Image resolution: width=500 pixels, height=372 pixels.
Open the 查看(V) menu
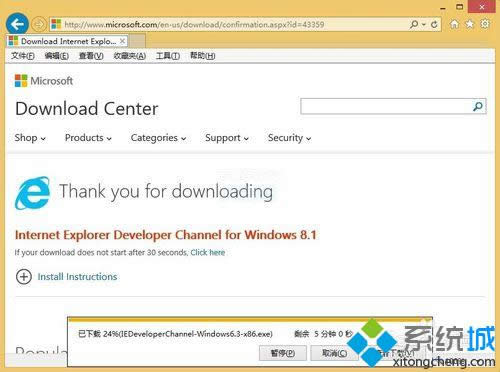(x=91, y=56)
